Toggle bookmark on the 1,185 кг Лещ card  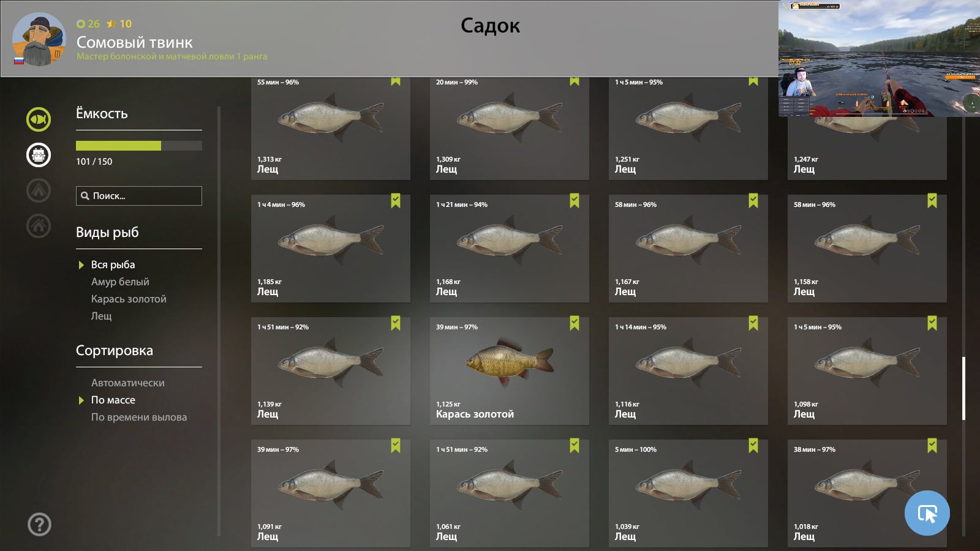tap(396, 201)
